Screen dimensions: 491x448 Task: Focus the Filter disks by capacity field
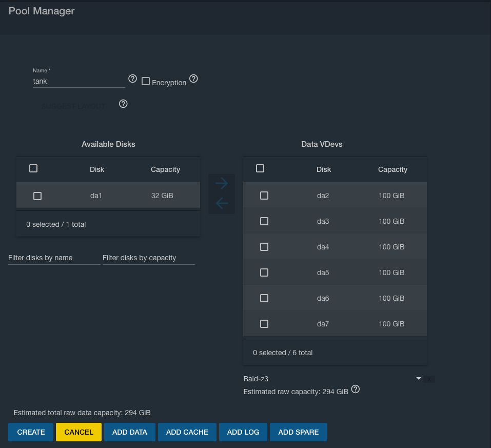[x=149, y=258]
